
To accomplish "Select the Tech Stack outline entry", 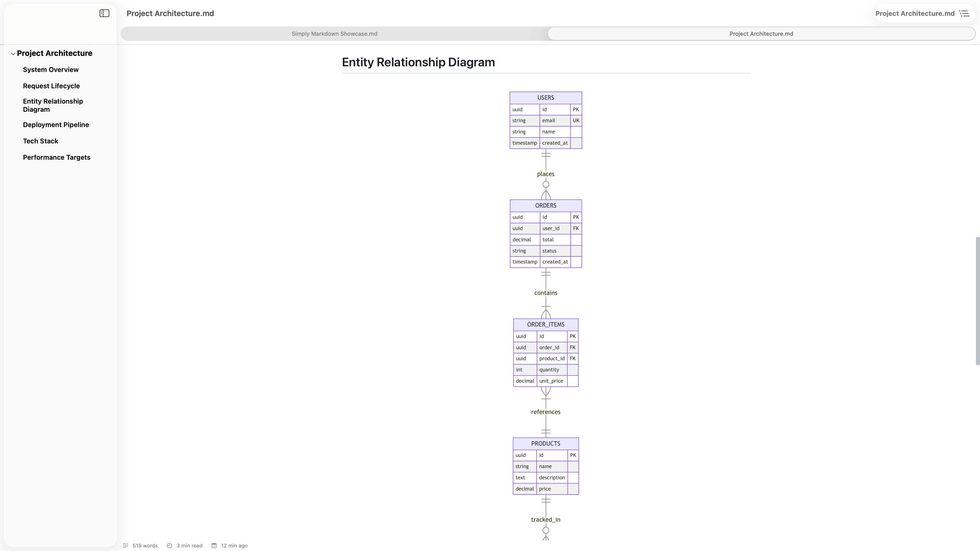I will 40,141.
